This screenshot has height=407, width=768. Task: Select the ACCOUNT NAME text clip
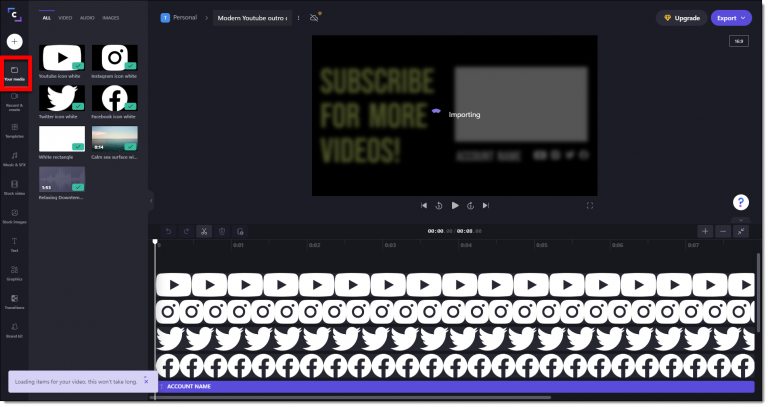[455, 386]
